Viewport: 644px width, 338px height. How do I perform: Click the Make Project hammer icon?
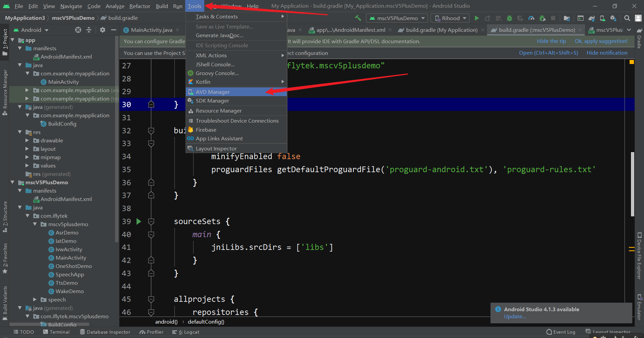point(358,18)
